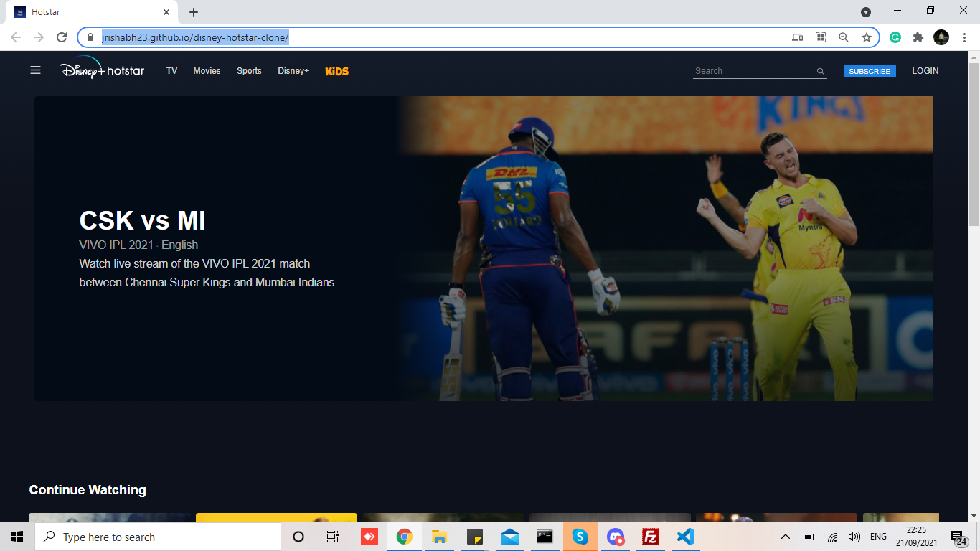Open Skype from the taskbar
The image size is (980, 551).
point(580,536)
